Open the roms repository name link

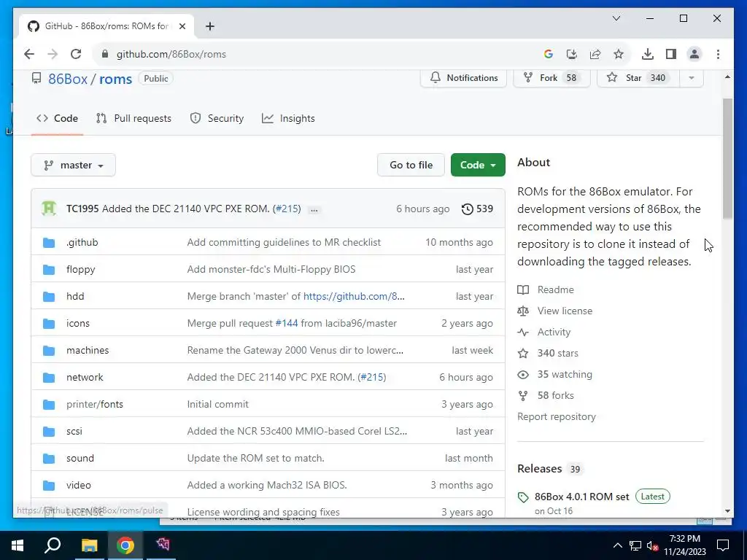pyautogui.click(x=115, y=79)
